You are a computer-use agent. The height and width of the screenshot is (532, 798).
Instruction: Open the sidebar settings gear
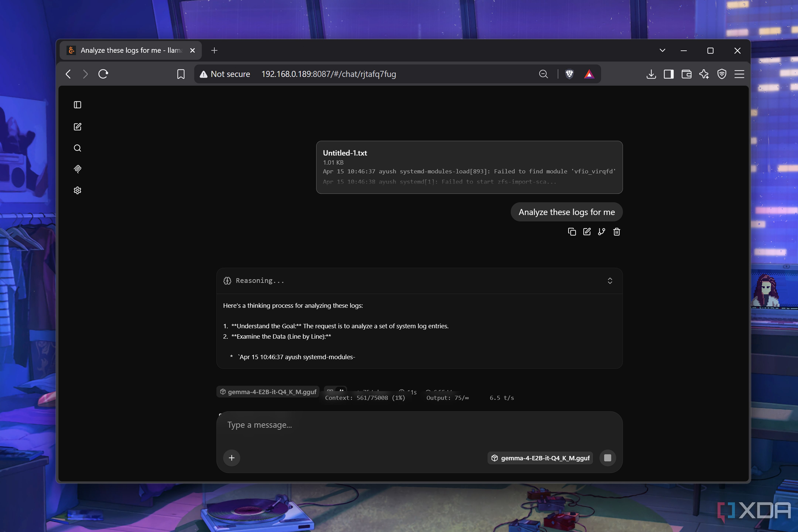(77, 190)
